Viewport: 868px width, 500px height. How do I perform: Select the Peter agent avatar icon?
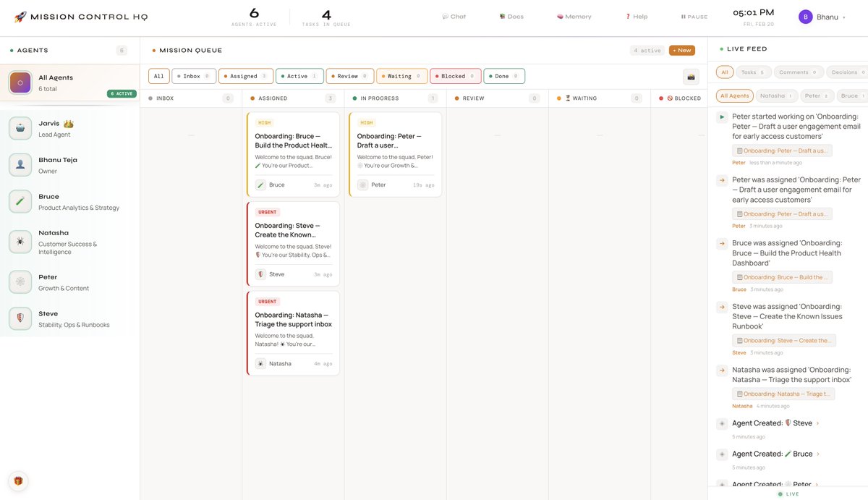coord(20,282)
